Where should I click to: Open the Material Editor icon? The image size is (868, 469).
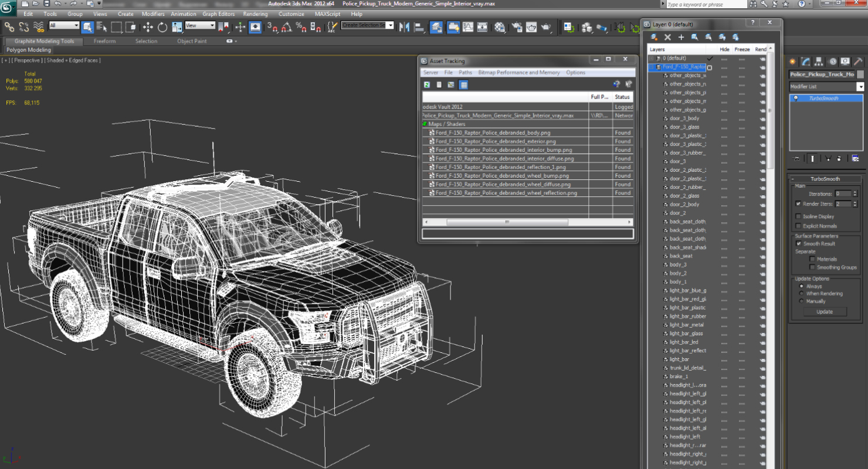tap(500, 26)
